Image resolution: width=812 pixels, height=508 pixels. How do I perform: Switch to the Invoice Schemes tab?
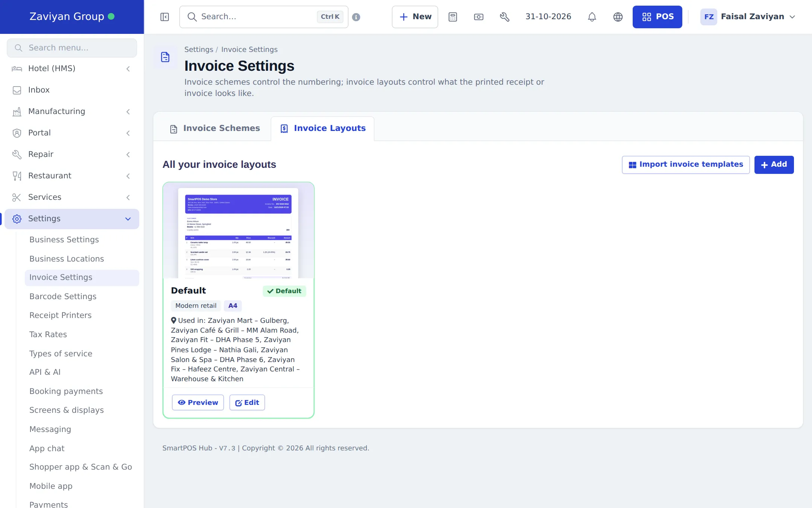[x=215, y=129]
